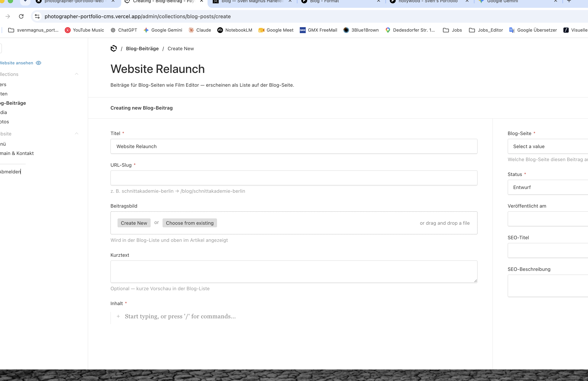Click Create New in Beitragsbild upload
Viewport: 588px width, 381px height.
[x=134, y=223]
